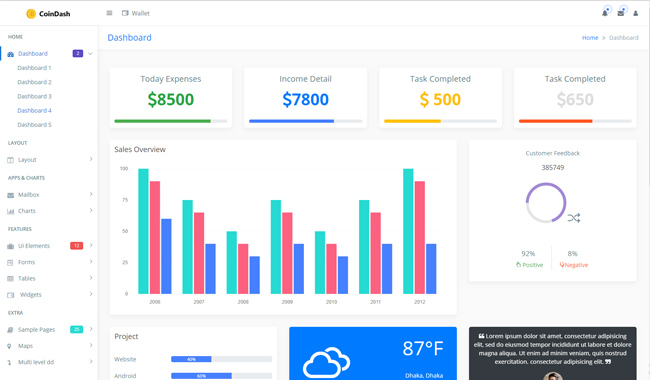Click the Mailbox envelope icon in sidebar
Screen dimensions: 650x380
(10, 195)
